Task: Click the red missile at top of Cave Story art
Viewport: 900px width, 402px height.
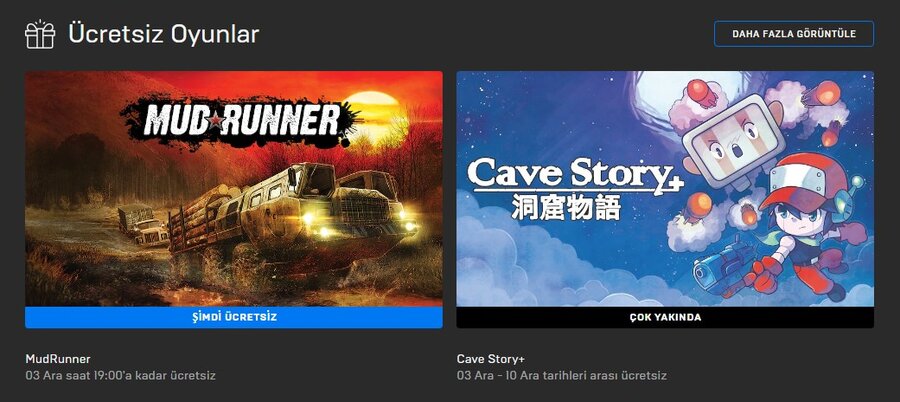Action: coord(701,92)
